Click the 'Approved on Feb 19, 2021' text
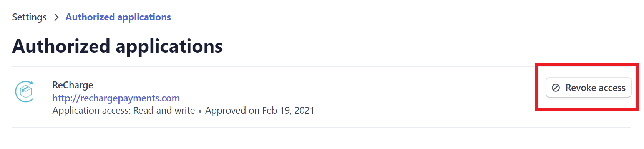This screenshot has width=644, height=149. [260, 111]
